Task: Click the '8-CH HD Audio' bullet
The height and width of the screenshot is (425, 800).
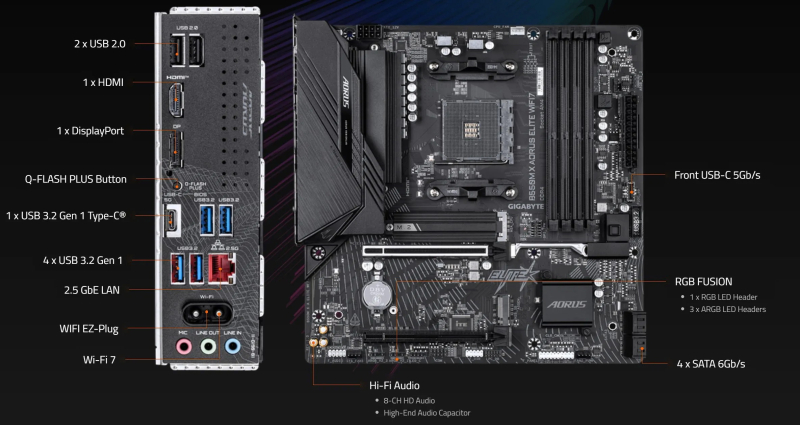Action: (409, 401)
